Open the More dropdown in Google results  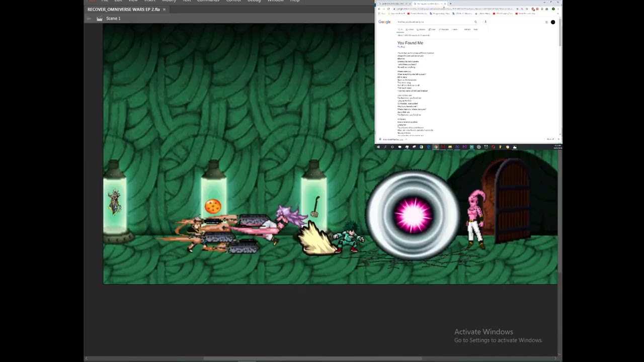454,30
